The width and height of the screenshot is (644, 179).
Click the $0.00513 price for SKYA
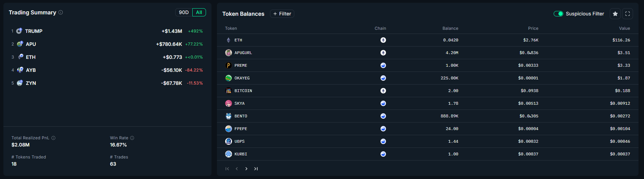[528, 103]
